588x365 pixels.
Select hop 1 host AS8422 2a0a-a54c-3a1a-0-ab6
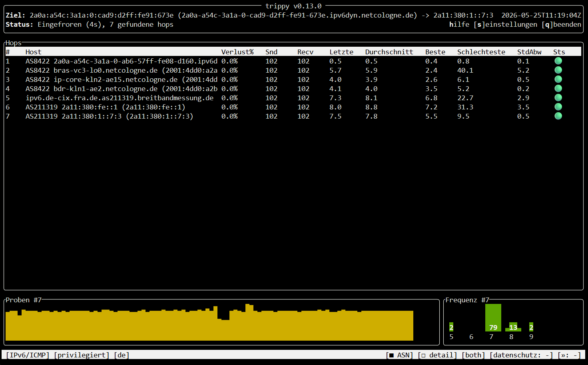(x=122, y=61)
